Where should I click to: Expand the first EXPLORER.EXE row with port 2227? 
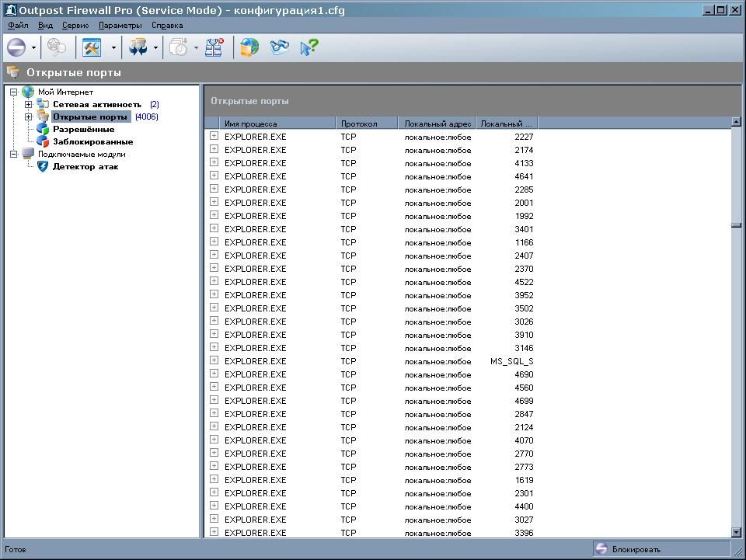click(214, 137)
